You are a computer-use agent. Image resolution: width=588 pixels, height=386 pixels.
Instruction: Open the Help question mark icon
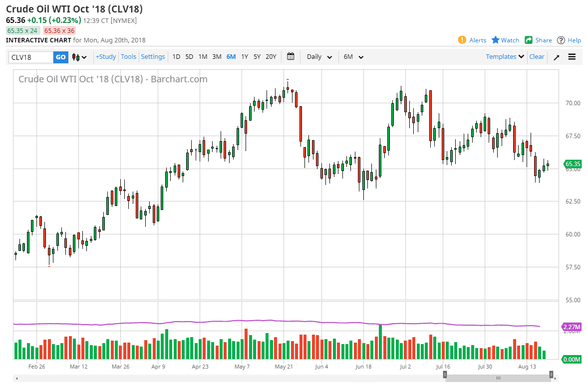tap(560, 40)
